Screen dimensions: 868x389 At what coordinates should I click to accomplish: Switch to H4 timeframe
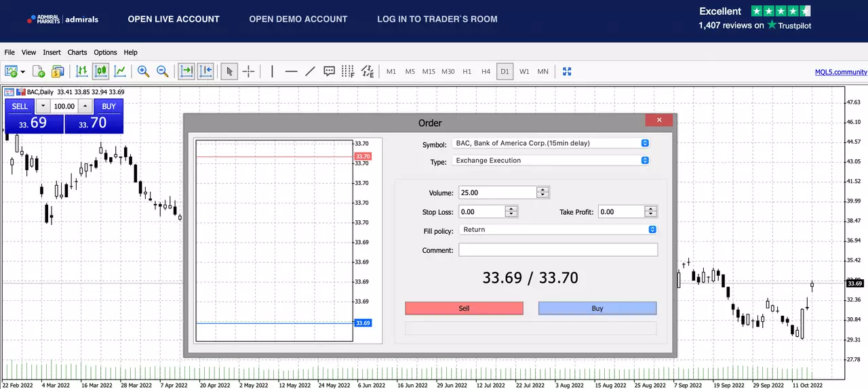click(x=486, y=71)
